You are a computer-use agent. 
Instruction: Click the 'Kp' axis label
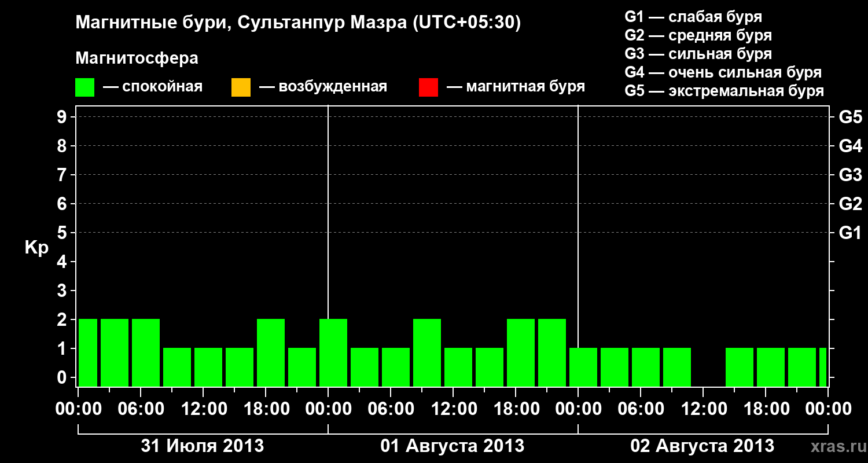point(36,247)
